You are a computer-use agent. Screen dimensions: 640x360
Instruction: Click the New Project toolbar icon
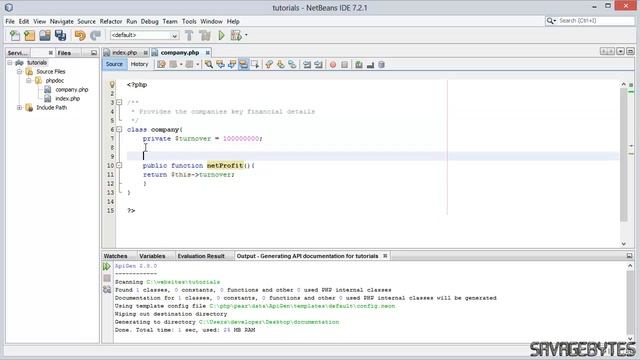(30, 36)
